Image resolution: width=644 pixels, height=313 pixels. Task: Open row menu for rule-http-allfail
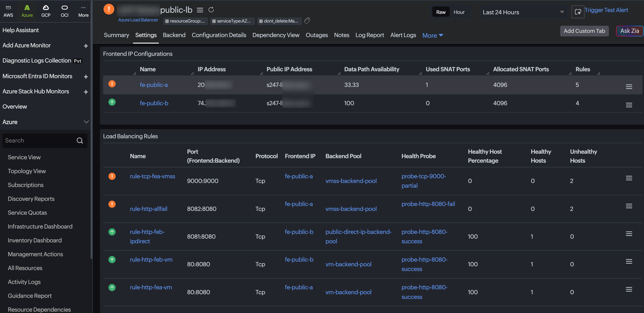[629, 206]
